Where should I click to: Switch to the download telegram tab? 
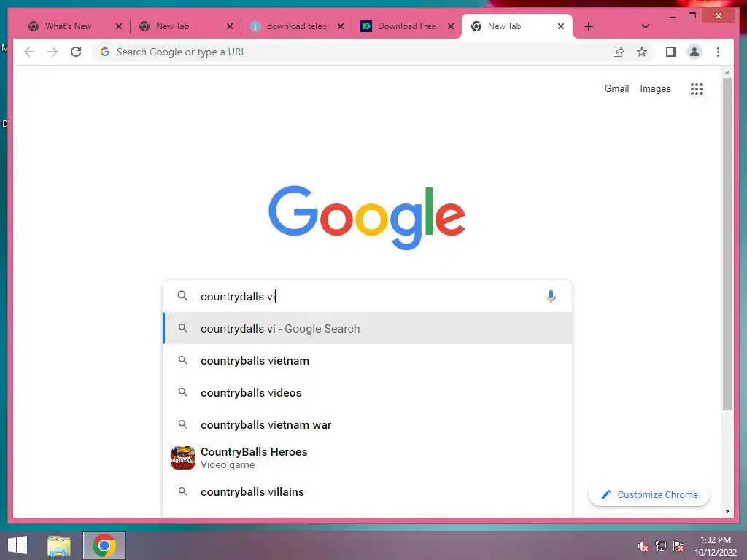tap(298, 26)
